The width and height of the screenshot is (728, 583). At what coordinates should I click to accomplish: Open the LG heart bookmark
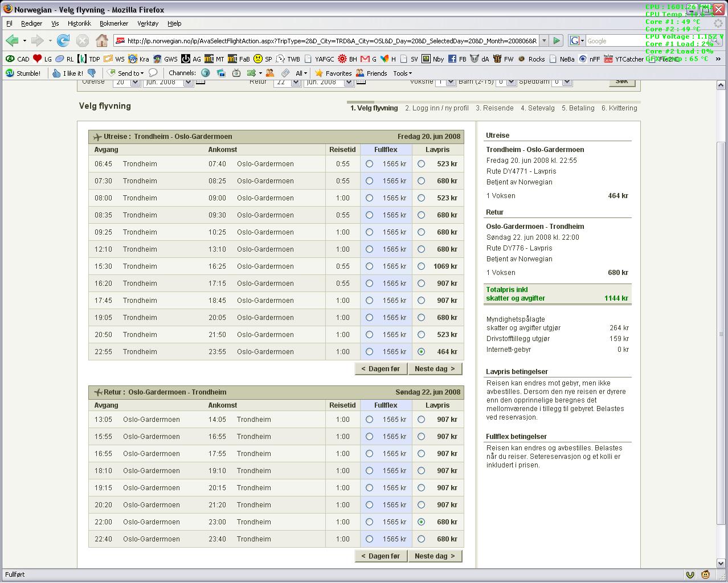point(42,59)
